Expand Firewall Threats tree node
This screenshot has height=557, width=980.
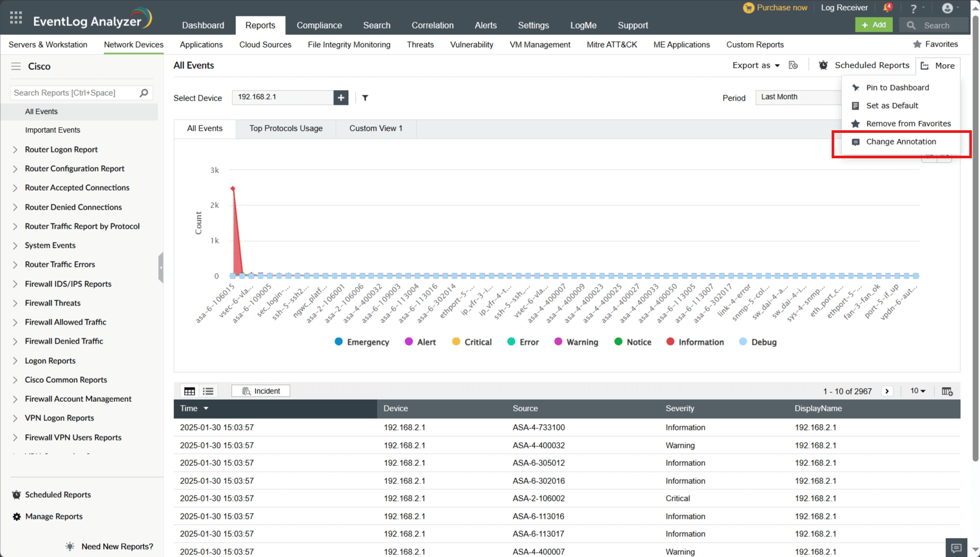coord(15,303)
